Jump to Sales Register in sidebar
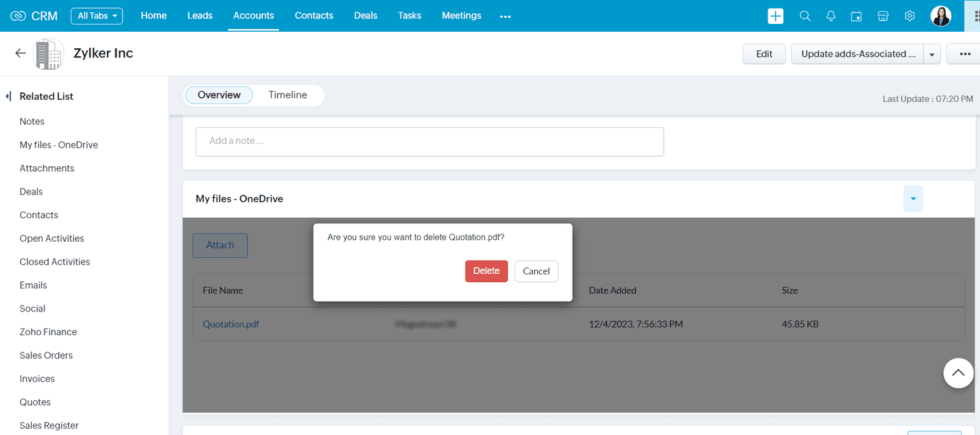This screenshot has height=435, width=980. point(49,426)
